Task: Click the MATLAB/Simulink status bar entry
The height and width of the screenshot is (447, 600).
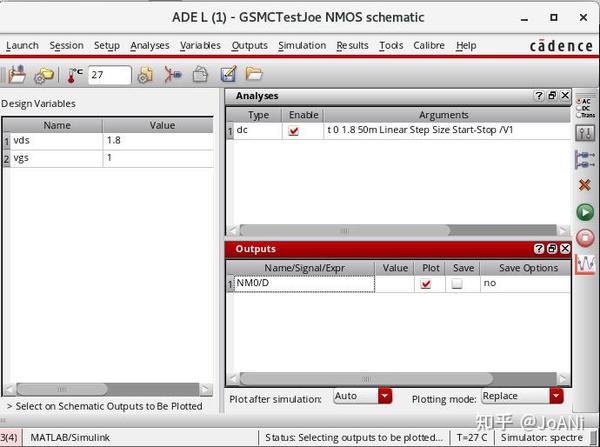Action: pyautogui.click(x=70, y=437)
